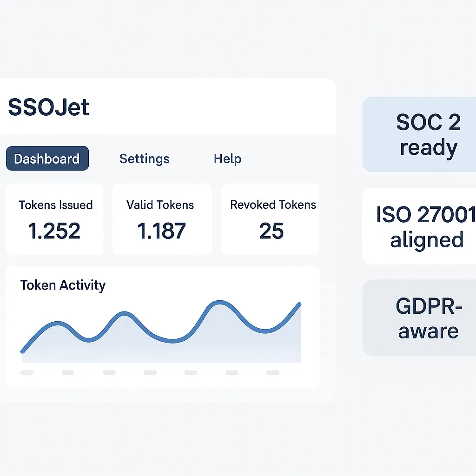476x476 pixels.
Task: Select the Tokens Issued card label
Action: click(x=55, y=205)
